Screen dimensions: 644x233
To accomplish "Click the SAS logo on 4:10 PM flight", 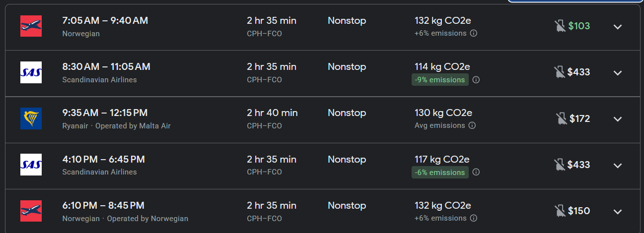I will click(31, 165).
